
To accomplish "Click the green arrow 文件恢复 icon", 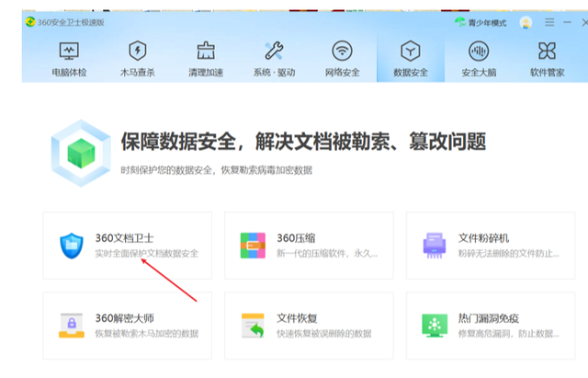I will click(253, 326).
